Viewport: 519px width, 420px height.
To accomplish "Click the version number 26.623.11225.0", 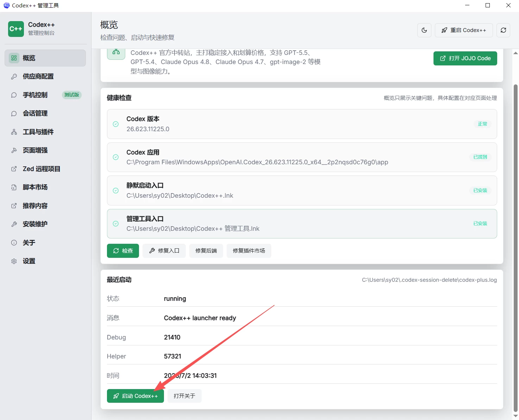I will pos(148,129).
